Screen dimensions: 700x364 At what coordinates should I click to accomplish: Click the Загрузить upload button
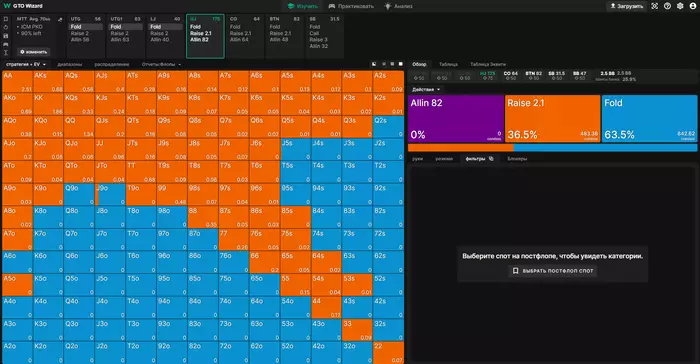click(626, 6)
